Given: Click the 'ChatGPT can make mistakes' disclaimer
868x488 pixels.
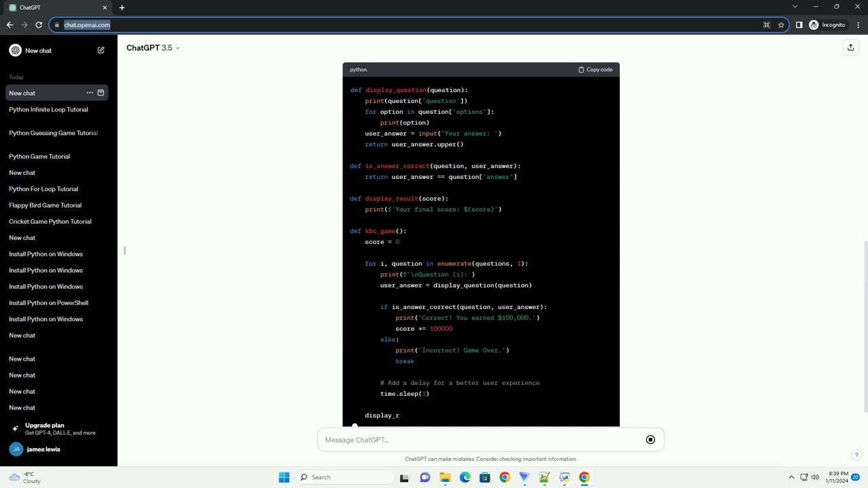Looking at the screenshot, I should 490,459.
